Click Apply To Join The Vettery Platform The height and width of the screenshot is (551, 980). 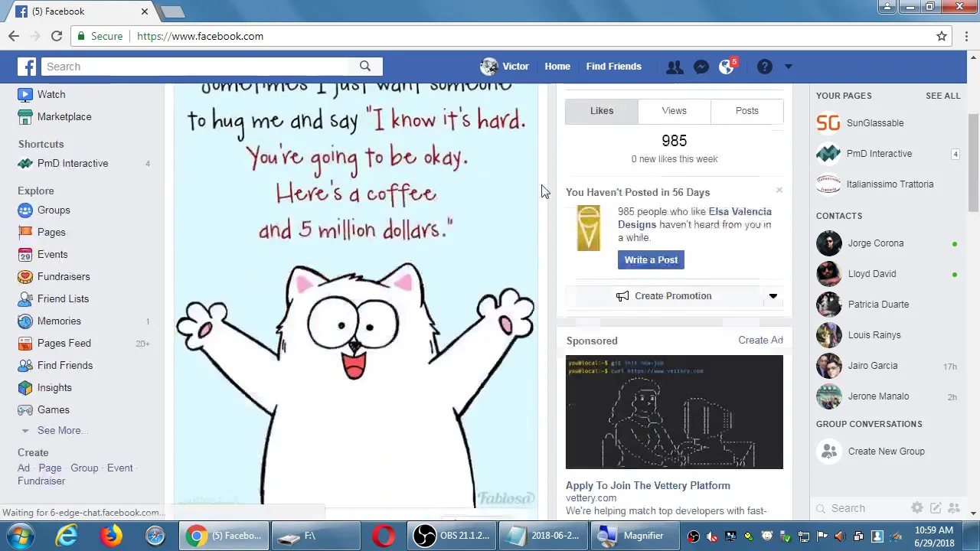648,485
